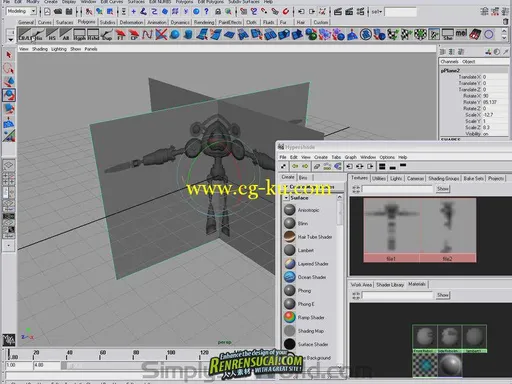The height and width of the screenshot is (384, 512).
Task: Toggle Hypershade Create bar on/off icon
Action: tap(283, 166)
